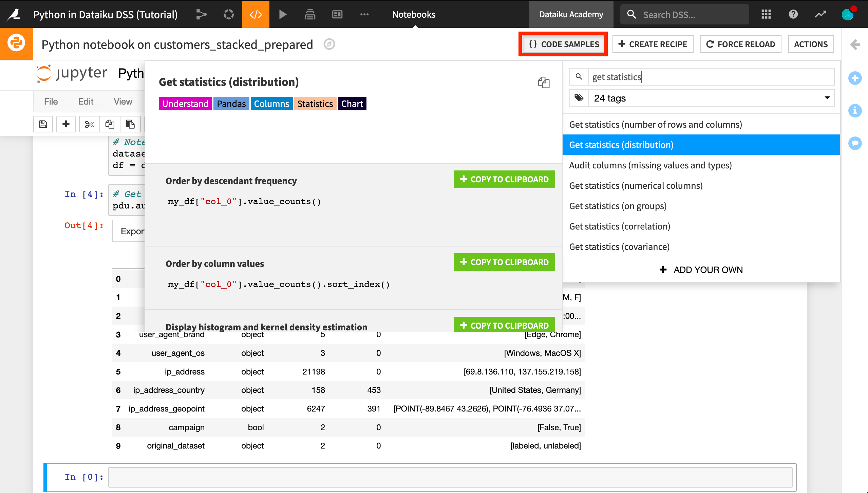Select Get statistics (correlation)

coord(701,226)
